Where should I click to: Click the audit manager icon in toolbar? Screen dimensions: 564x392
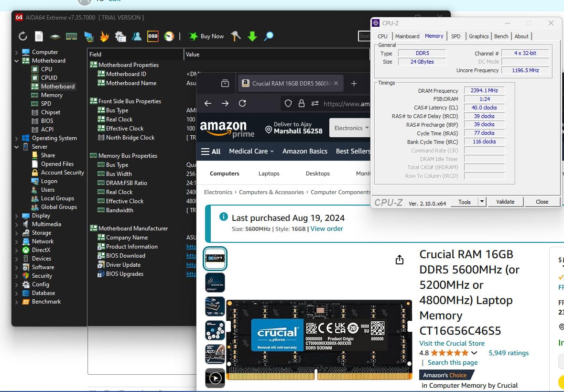click(x=120, y=36)
